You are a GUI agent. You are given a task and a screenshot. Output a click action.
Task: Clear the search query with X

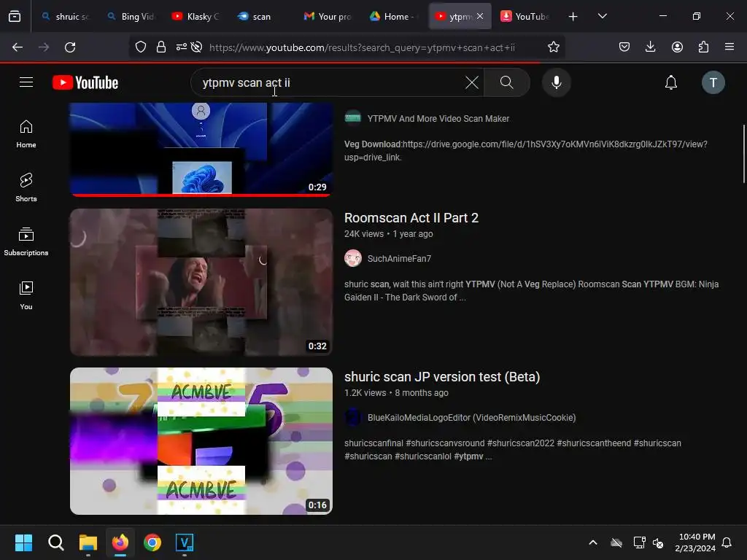click(x=472, y=82)
